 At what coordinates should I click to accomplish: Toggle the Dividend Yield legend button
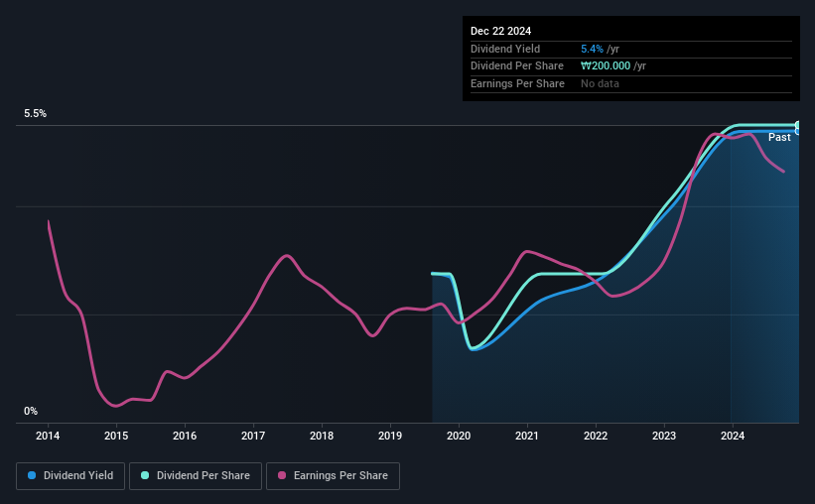70,476
